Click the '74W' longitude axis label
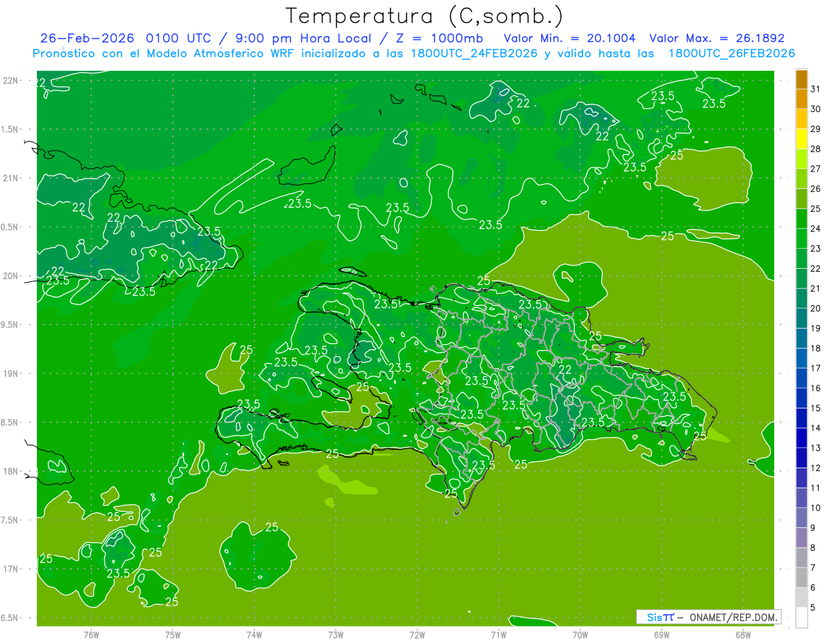This screenshot has width=834, height=644. (x=254, y=635)
